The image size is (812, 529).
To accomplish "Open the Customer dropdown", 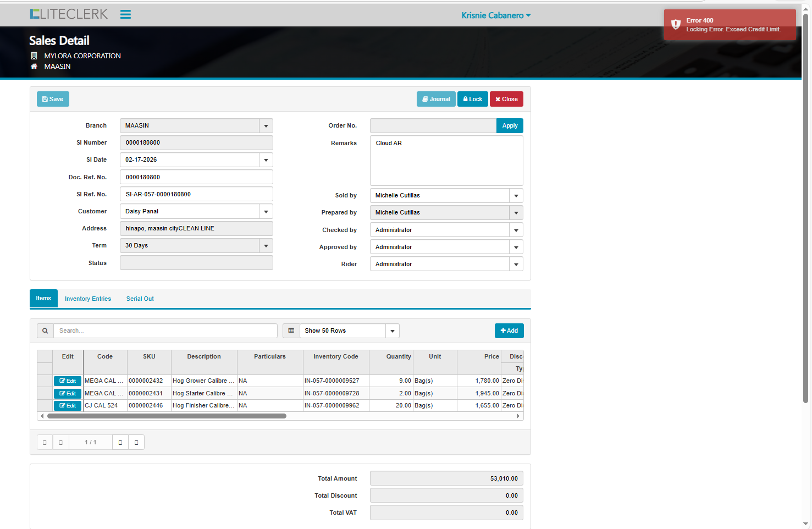I will 266,212.
